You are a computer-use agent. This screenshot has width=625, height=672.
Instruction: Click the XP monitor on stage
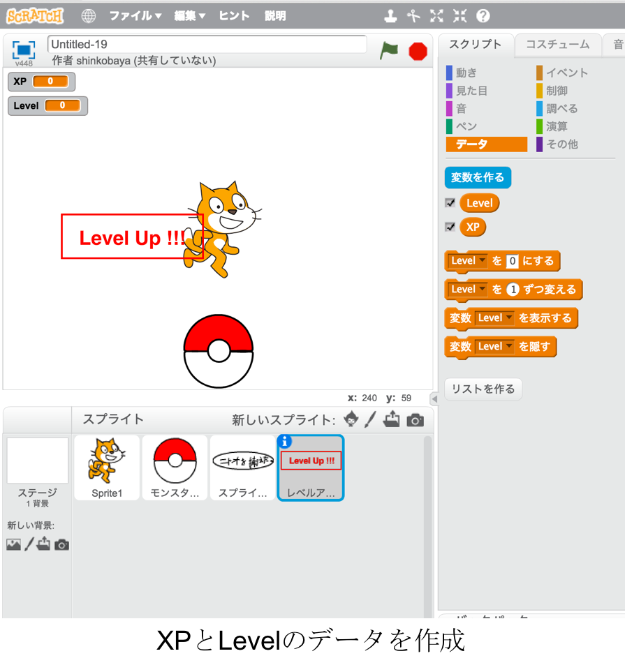pos(42,82)
